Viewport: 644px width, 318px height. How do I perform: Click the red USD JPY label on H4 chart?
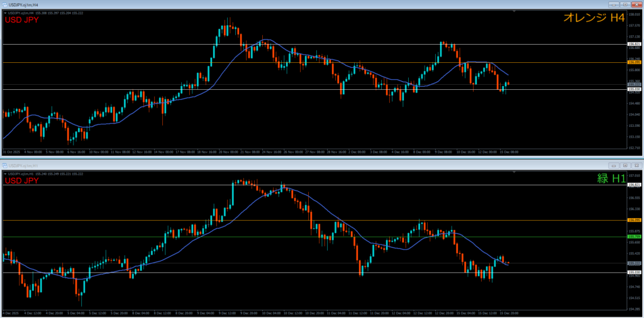click(21, 19)
